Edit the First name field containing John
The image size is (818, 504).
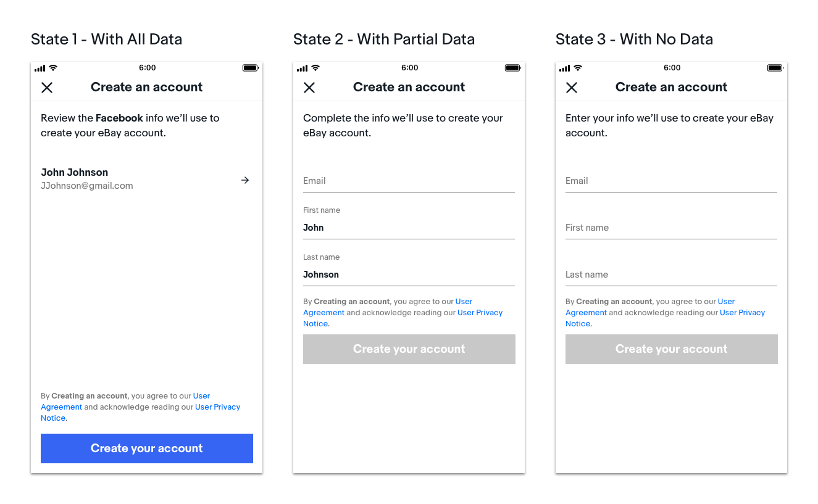[x=409, y=228]
